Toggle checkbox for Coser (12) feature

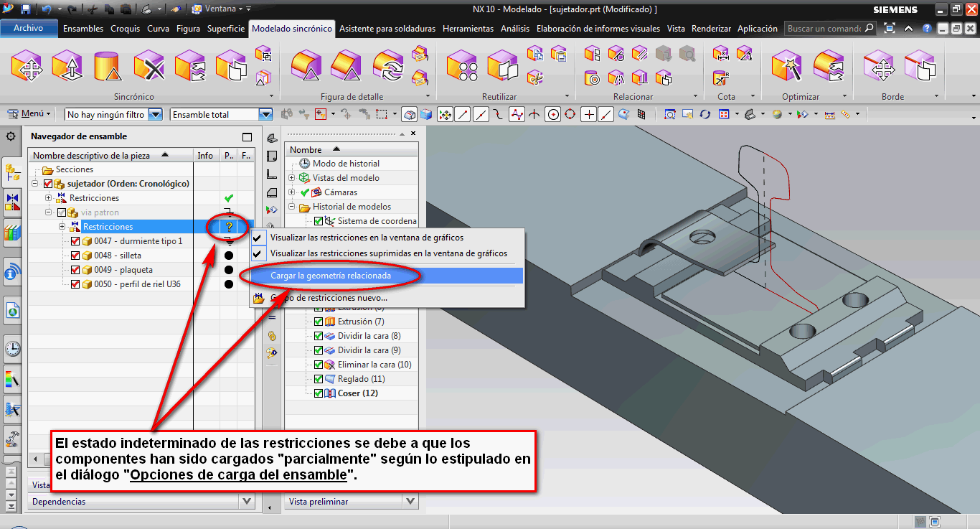319,393
